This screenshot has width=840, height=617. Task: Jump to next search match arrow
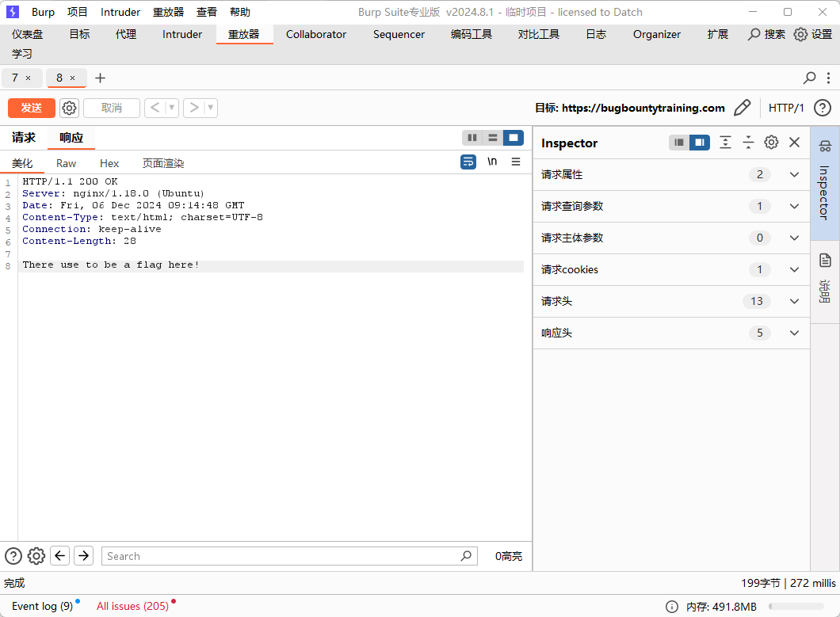coord(83,556)
